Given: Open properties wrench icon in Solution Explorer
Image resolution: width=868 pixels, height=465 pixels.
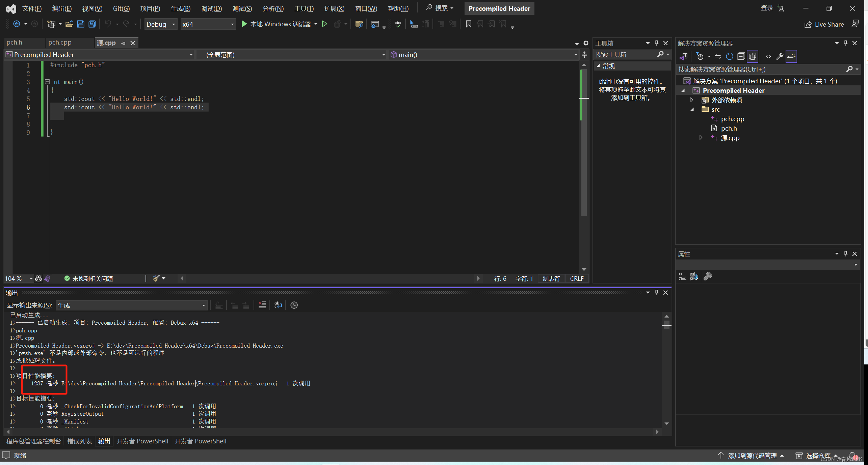Looking at the screenshot, I should pyautogui.click(x=780, y=56).
